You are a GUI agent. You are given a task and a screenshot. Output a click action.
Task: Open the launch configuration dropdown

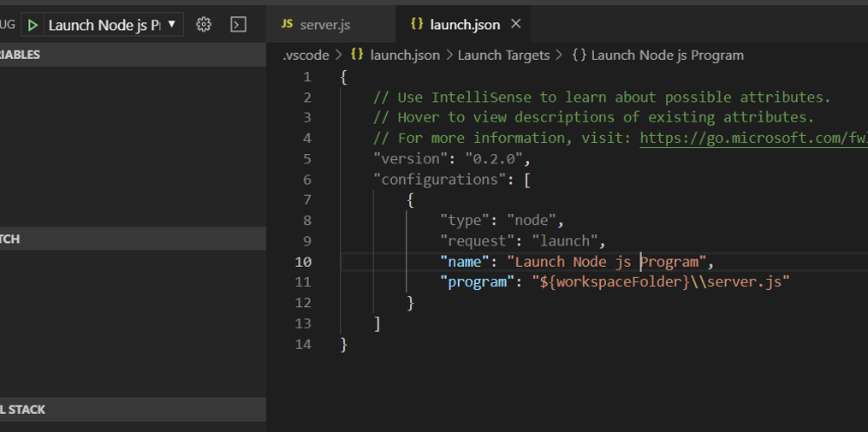click(x=113, y=25)
